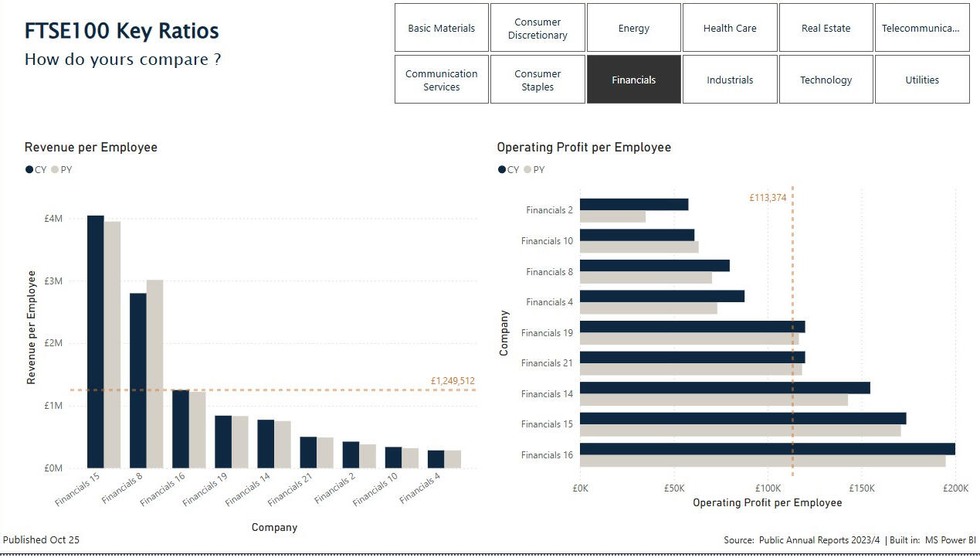
Task: View Communication Services companies
Action: click(x=441, y=79)
